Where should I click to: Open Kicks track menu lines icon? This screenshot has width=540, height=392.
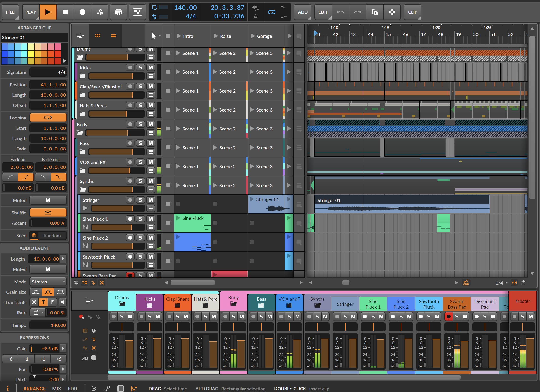pos(151,76)
